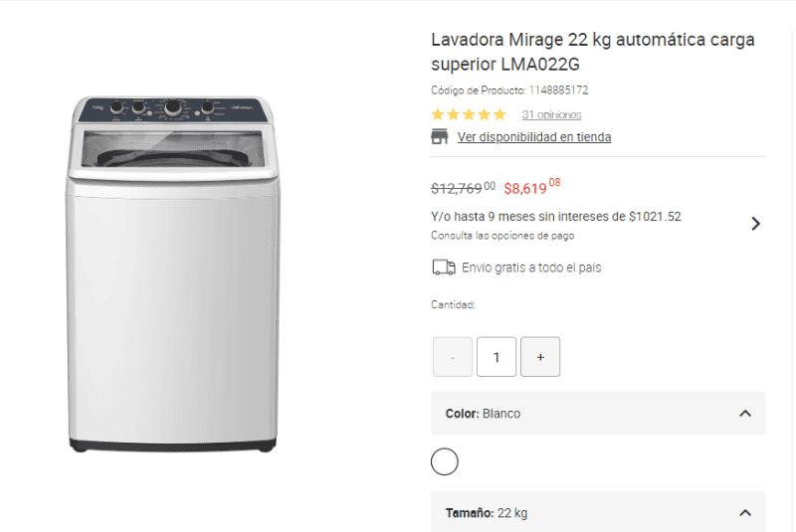This screenshot has width=796, height=532.
Task: Select the white color swatch
Action: tap(445, 461)
